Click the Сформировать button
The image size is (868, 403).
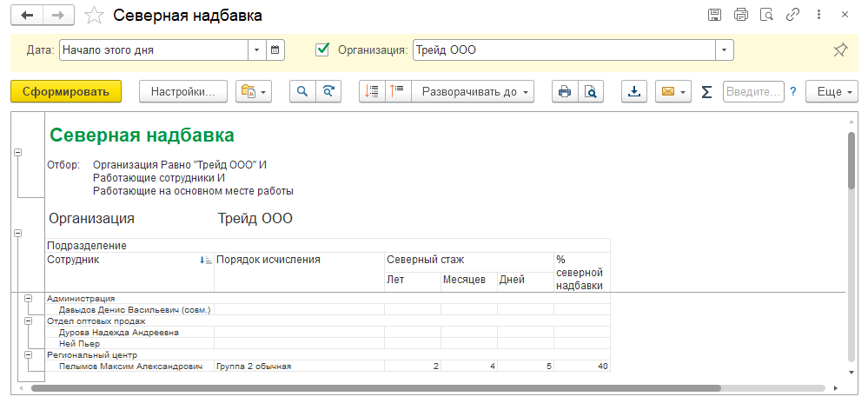click(x=66, y=92)
